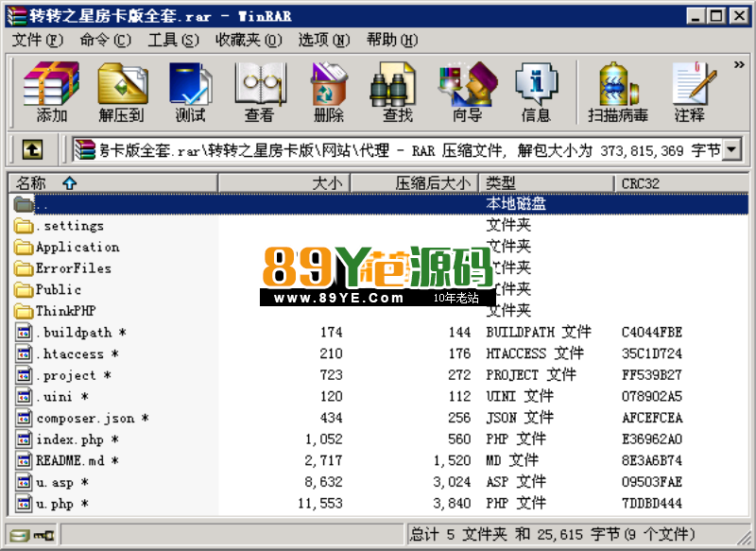The height and width of the screenshot is (551, 756).
Task: Select the .settings folder icon
Action: point(24,226)
